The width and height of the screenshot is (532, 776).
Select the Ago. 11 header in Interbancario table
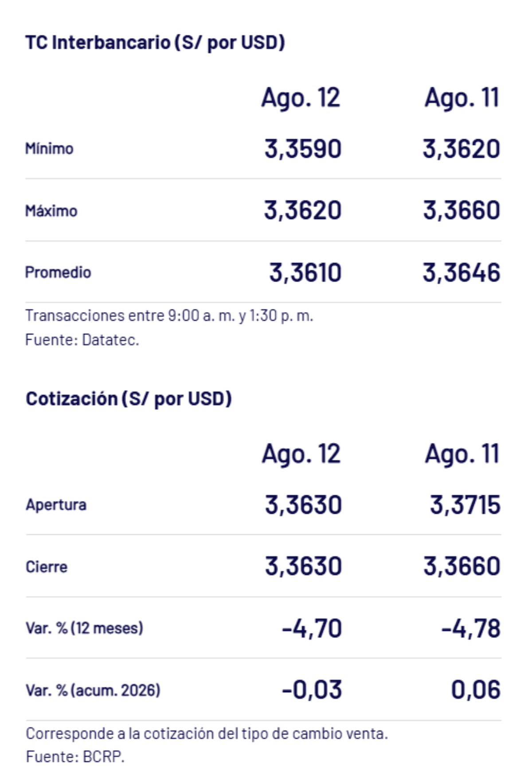click(x=462, y=98)
